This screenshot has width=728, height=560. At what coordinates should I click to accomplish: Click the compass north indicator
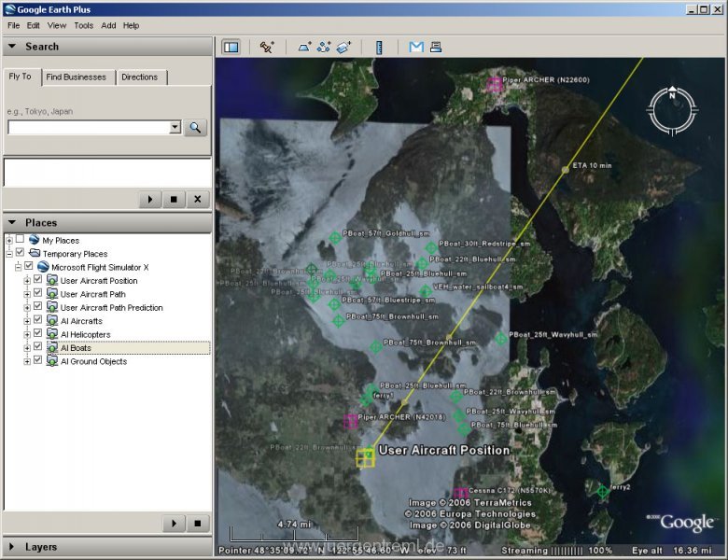pos(672,94)
